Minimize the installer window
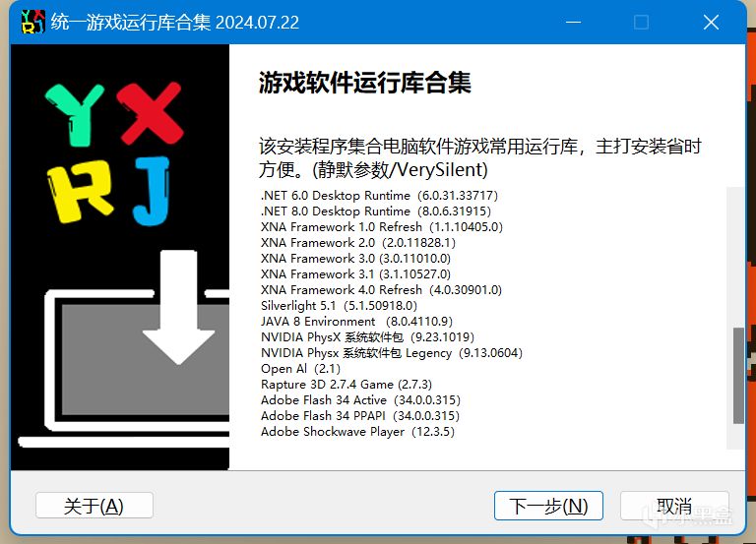The image size is (756, 544). pos(573,23)
